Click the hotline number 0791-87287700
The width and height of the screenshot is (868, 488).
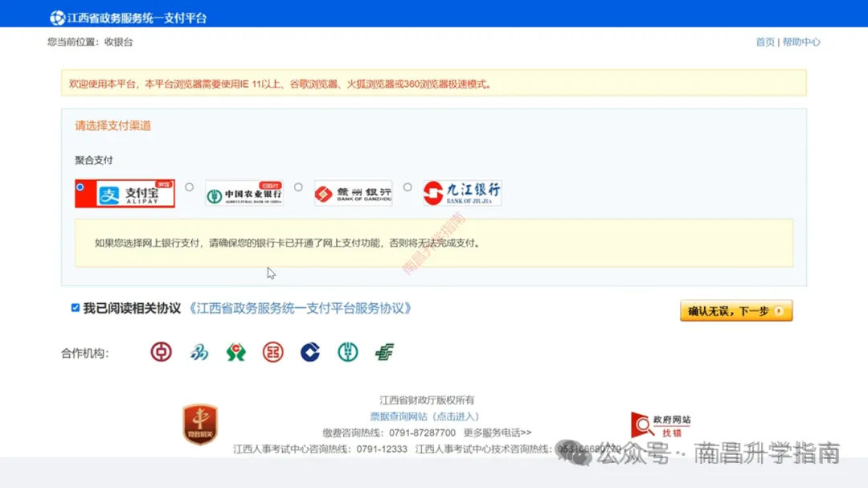[422, 433]
